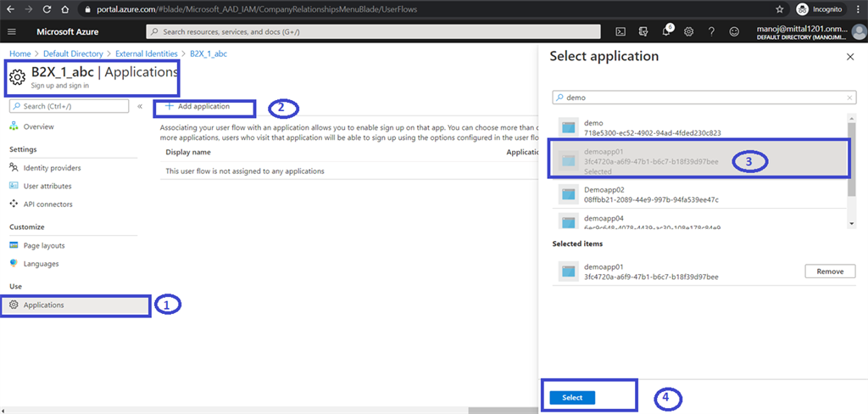Click the browser address bar URL

coord(258,8)
